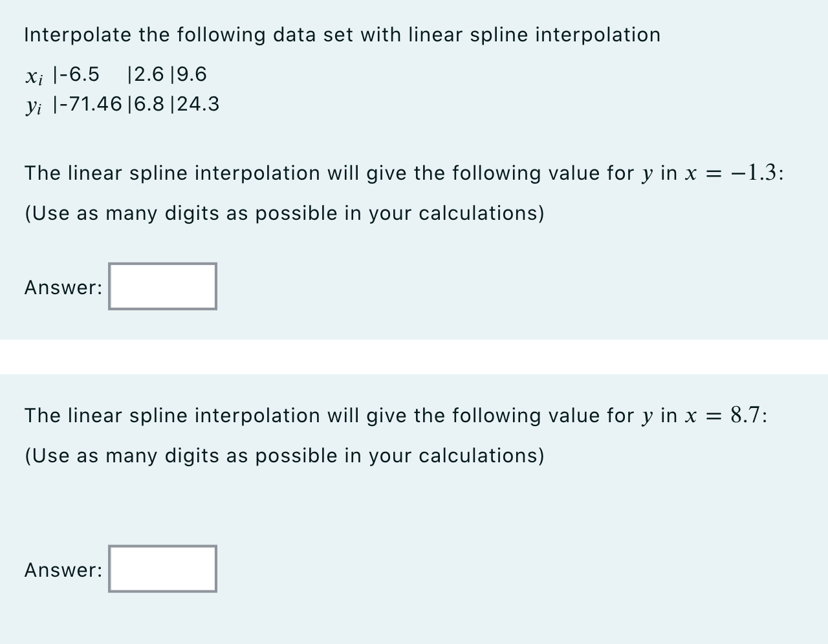This screenshot has width=828, height=644.
Task: Click the y value 24.3 in the table
Action: [x=198, y=104]
